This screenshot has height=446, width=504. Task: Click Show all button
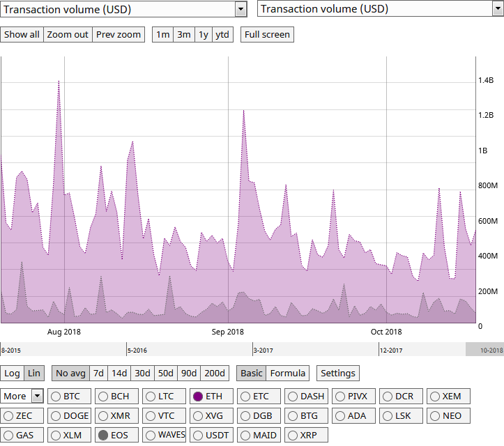point(22,34)
